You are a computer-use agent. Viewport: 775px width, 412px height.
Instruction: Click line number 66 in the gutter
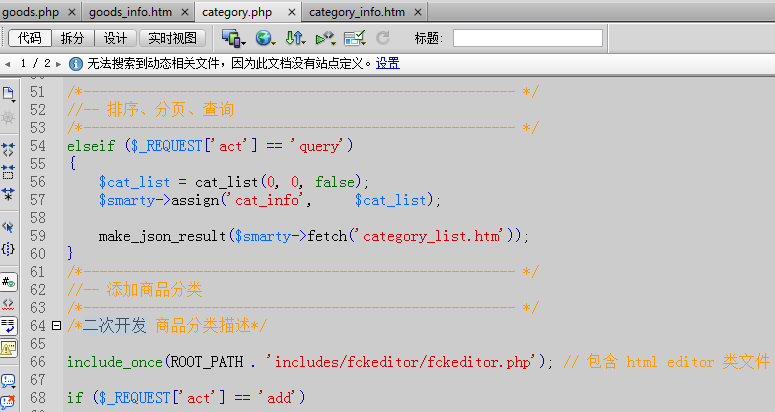point(38,362)
